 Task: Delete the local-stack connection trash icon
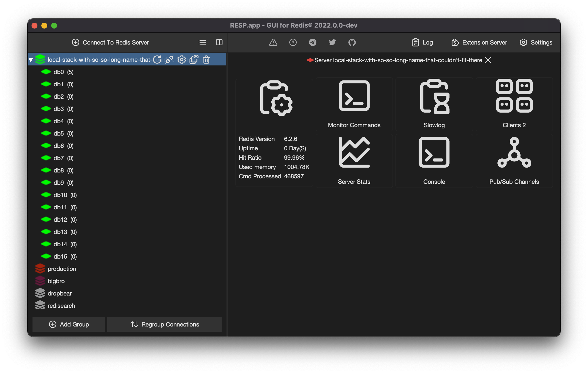pyautogui.click(x=206, y=60)
